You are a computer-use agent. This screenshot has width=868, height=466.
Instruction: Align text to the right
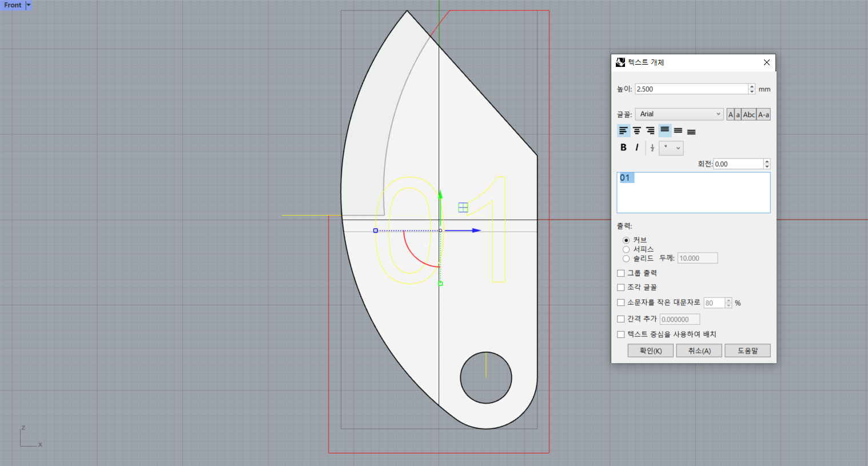tap(651, 131)
